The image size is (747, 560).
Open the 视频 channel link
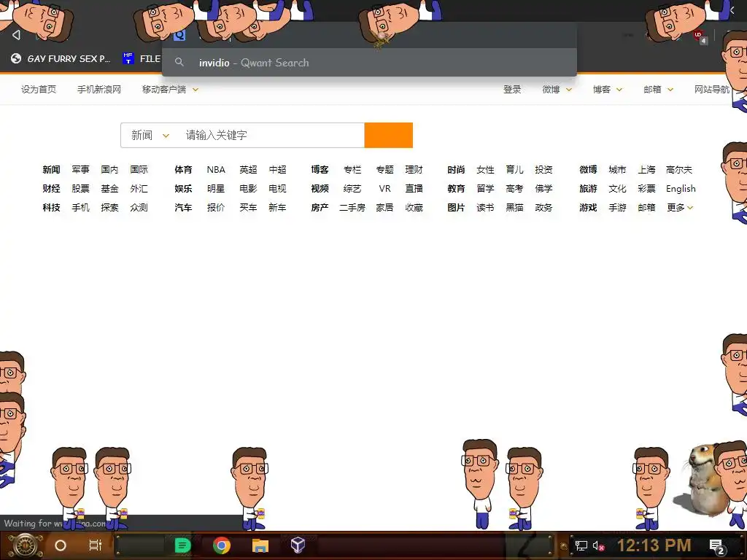[320, 189]
